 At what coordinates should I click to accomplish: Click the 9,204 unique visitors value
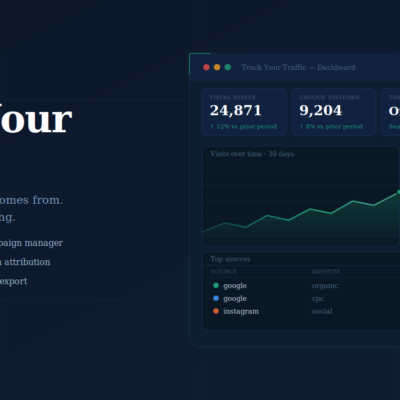click(x=321, y=110)
